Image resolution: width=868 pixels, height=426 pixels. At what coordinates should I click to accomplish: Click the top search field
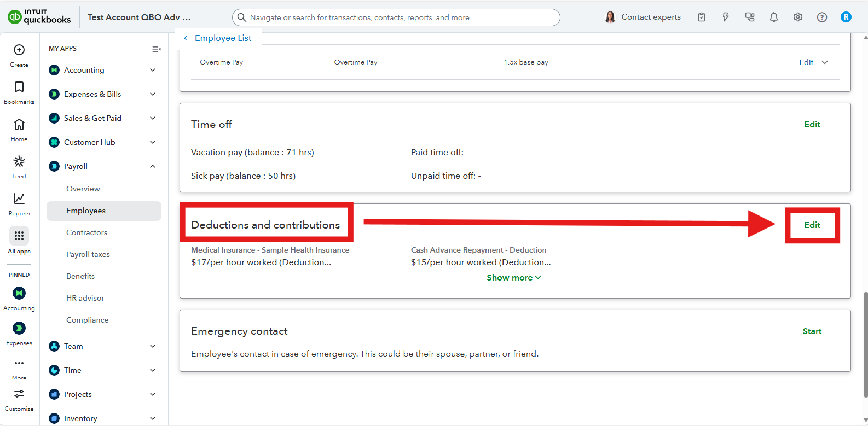click(x=396, y=17)
